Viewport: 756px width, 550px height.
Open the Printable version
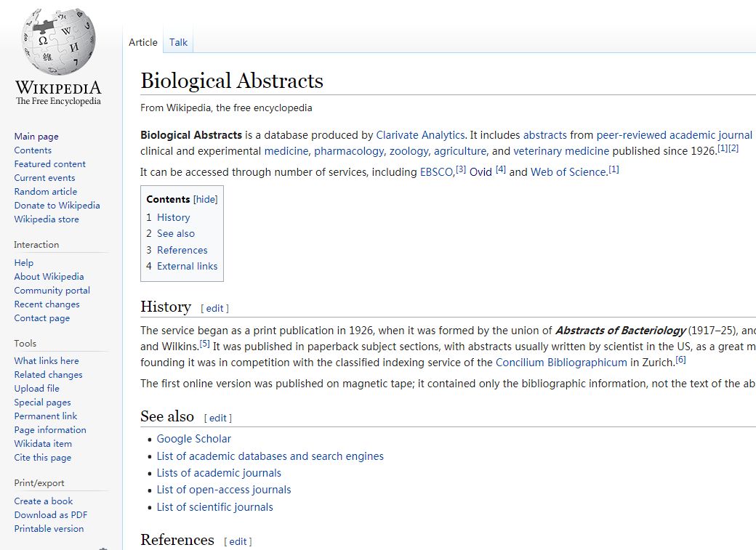(x=49, y=529)
